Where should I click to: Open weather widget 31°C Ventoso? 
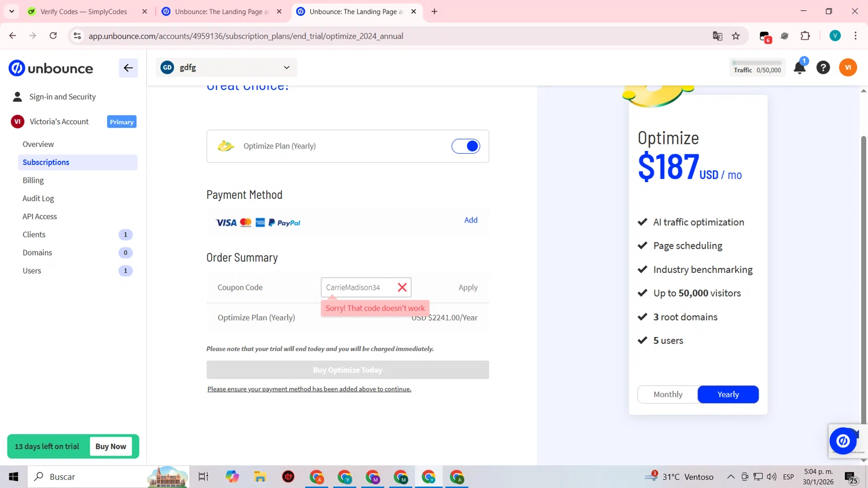[x=680, y=477]
